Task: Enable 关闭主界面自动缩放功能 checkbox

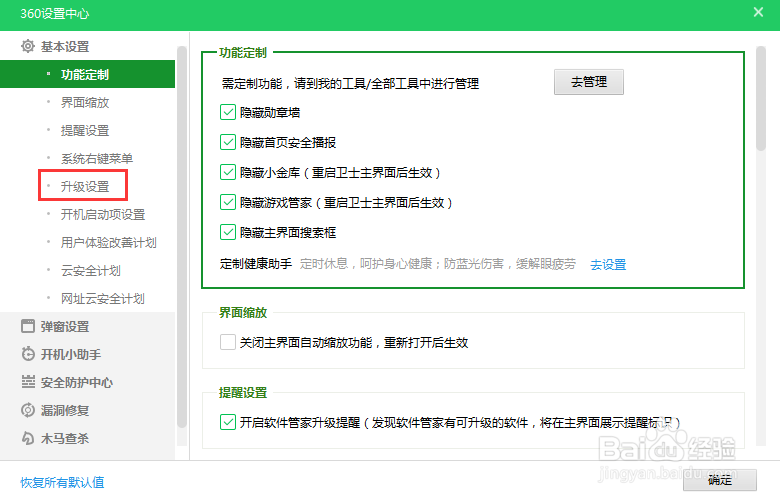Action: (228, 342)
